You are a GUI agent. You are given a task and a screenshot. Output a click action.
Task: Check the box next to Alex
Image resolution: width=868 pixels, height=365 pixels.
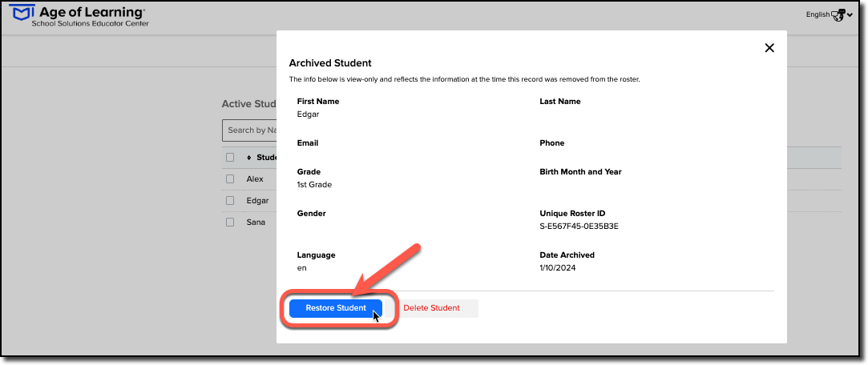(x=230, y=179)
